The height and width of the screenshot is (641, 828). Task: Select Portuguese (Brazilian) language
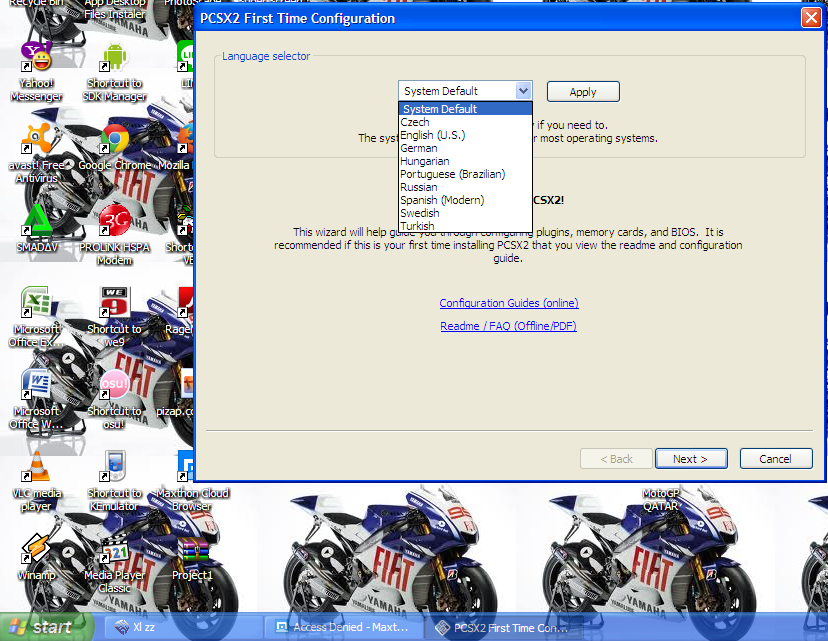click(465, 174)
